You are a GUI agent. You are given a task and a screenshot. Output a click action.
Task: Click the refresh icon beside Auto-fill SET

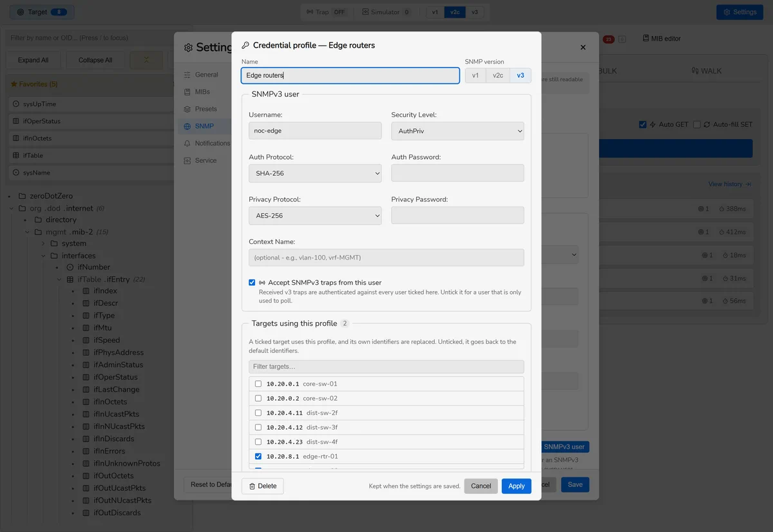(x=707, y=124)
